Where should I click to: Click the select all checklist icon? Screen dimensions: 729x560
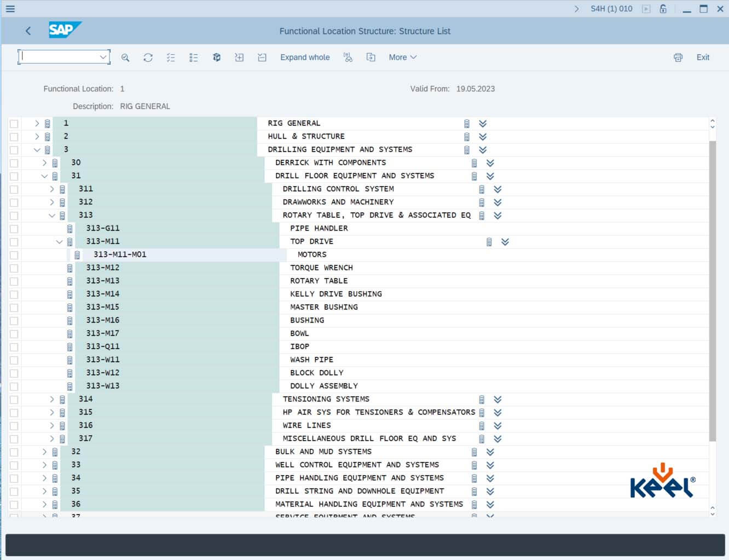pyautogui.click(x=171, y=57)
